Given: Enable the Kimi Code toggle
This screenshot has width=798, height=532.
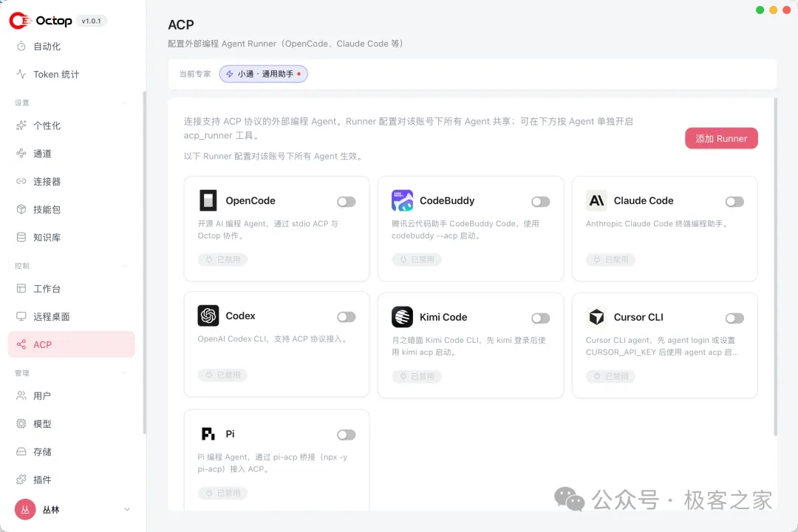Looking at the screenshot, I should coord(540,318).
